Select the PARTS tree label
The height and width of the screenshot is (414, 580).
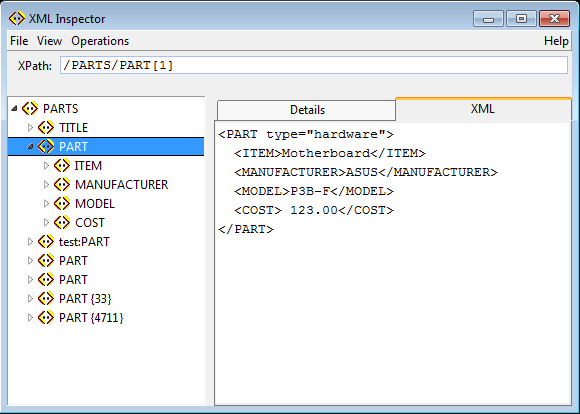60,109
